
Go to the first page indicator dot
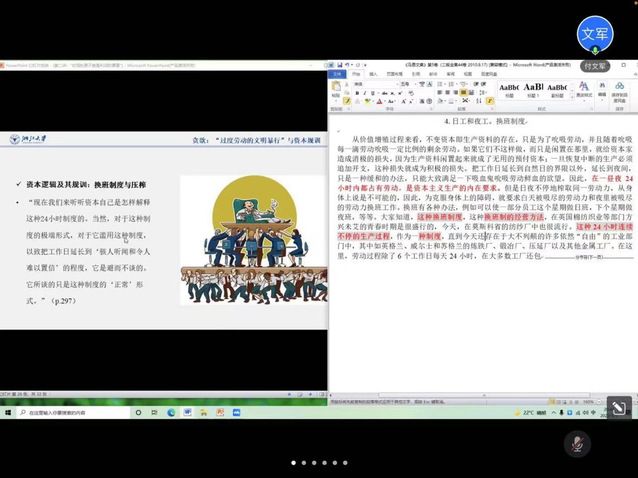293,463
